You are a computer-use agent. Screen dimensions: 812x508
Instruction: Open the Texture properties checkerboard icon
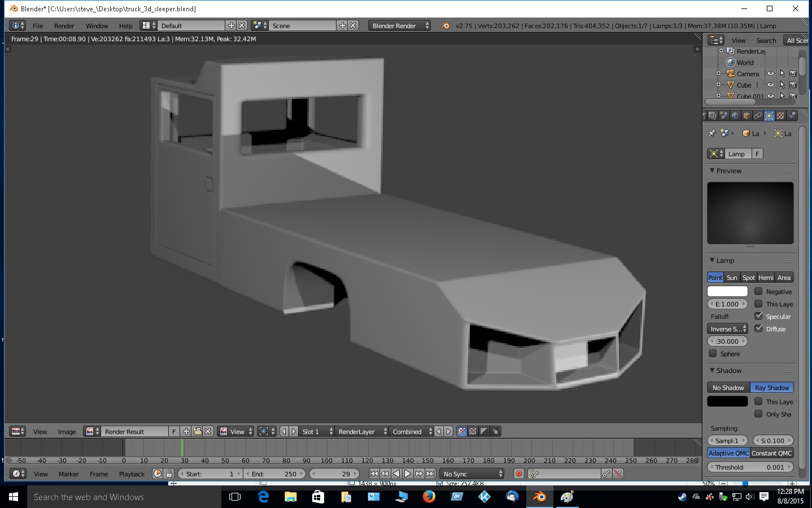(780, 116)
